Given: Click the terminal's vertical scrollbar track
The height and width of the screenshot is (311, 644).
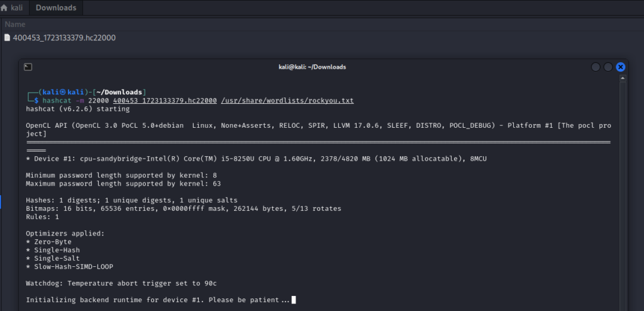Looking at the screenshot, I should 623,189.
